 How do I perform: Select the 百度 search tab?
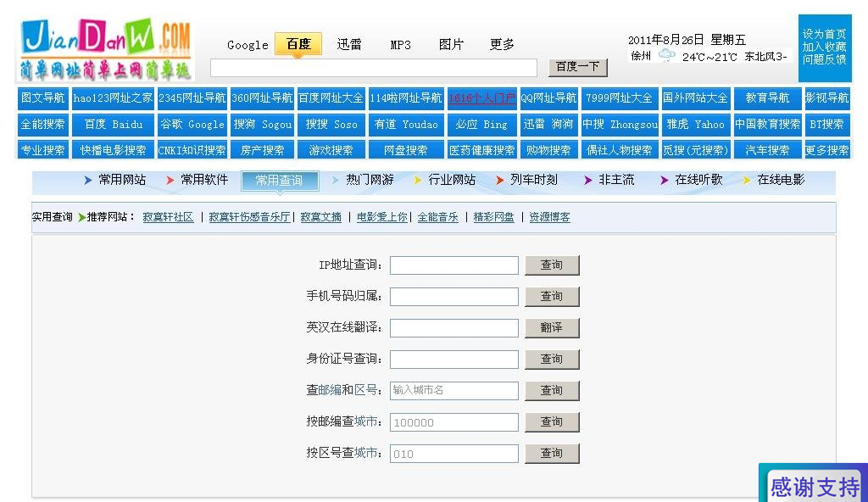tap(298, 44)
